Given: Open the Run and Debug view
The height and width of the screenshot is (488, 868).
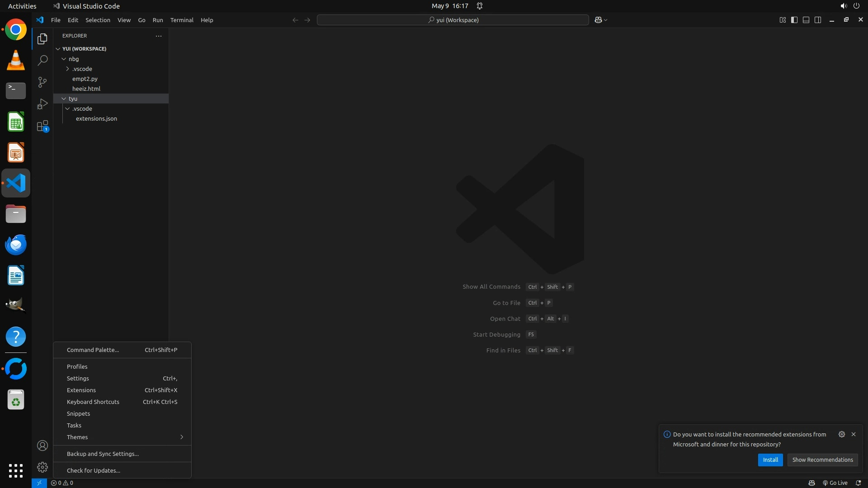Looking at the screenshot, I should pos(42,104).
